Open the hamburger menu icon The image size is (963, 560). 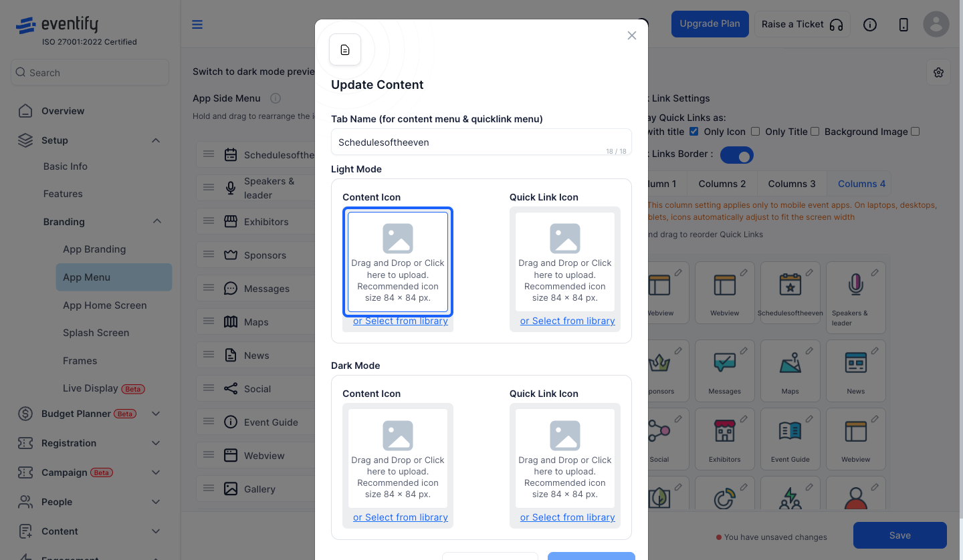point(197,25)
